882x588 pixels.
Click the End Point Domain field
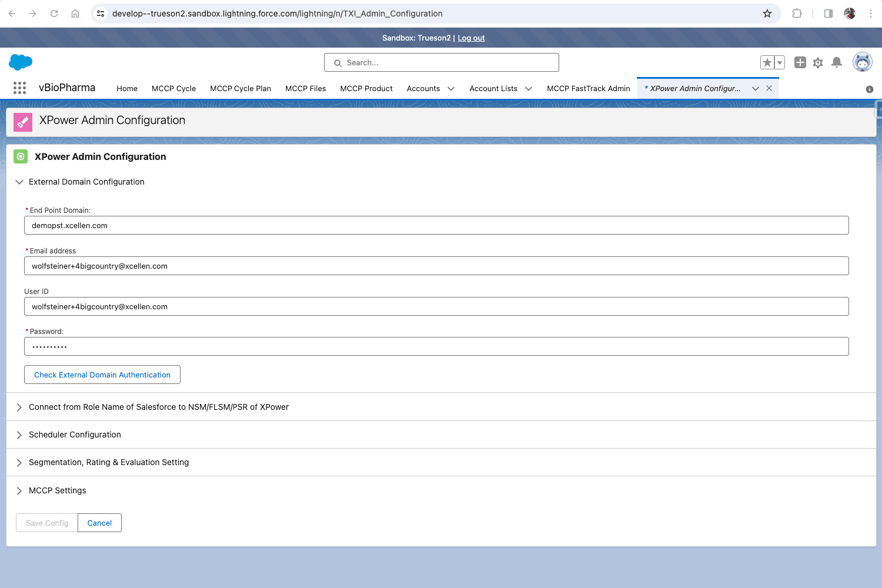click(436, 225)
